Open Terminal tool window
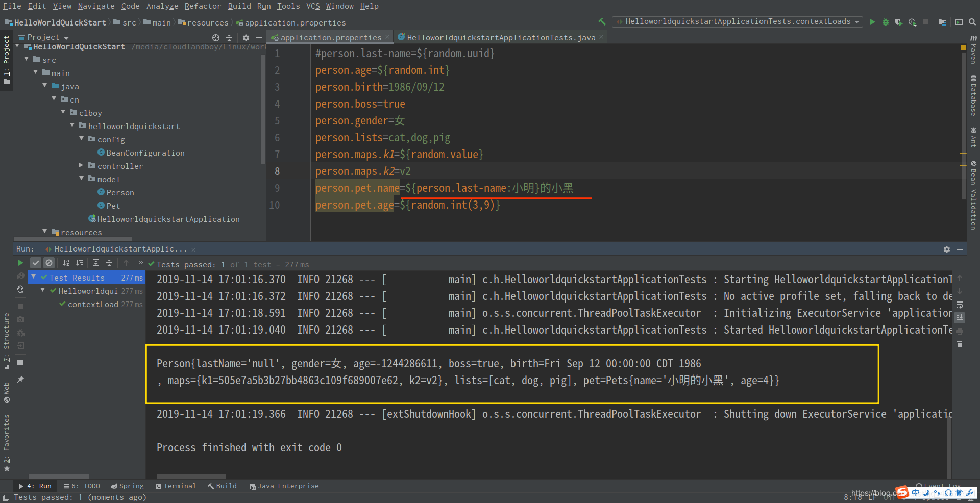The width and height of the screenshot is (980, 503). click(176, 486)
